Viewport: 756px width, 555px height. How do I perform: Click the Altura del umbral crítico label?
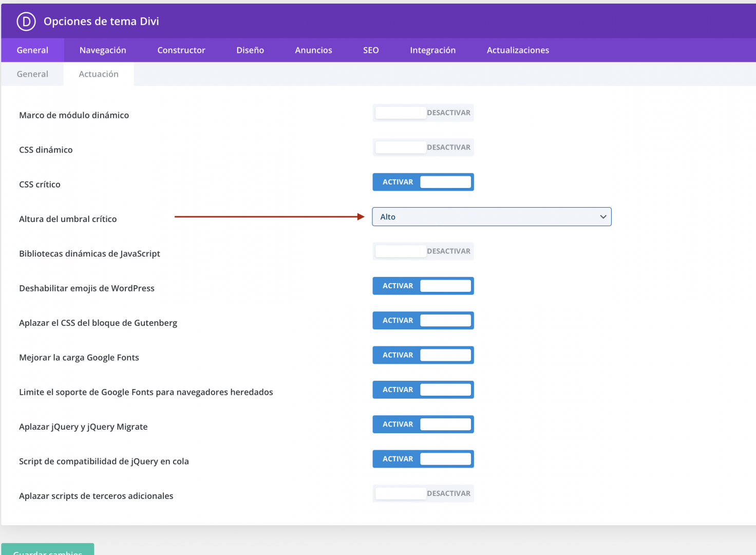(68, 219)
